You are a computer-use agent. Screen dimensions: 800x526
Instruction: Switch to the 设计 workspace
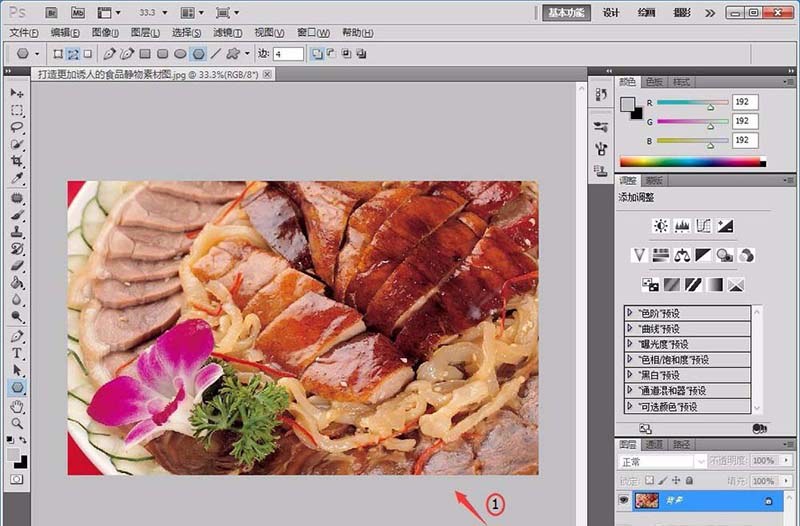(x=611, y=13)
